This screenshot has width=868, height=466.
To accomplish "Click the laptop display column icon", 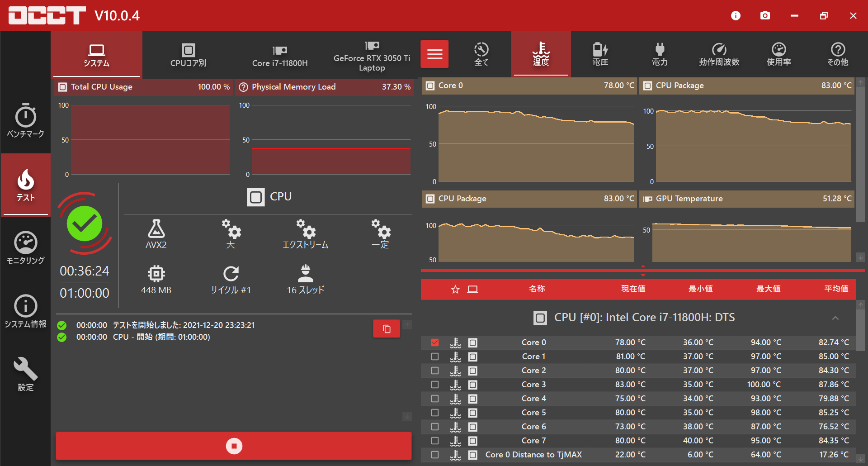I will tap(472, 289).
